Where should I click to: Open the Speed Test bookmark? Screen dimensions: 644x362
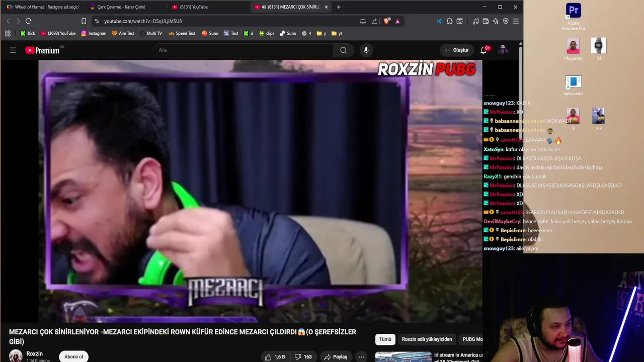click(182, 34)
